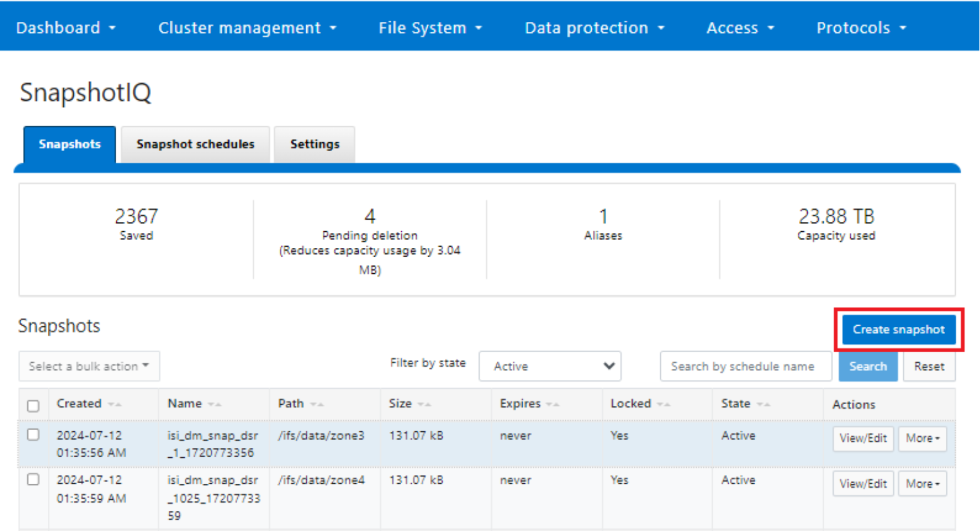This screenshot has width=980, height=531.
Task: Click the 23.88 TB Capacity used value
Action: click(836, 217)
